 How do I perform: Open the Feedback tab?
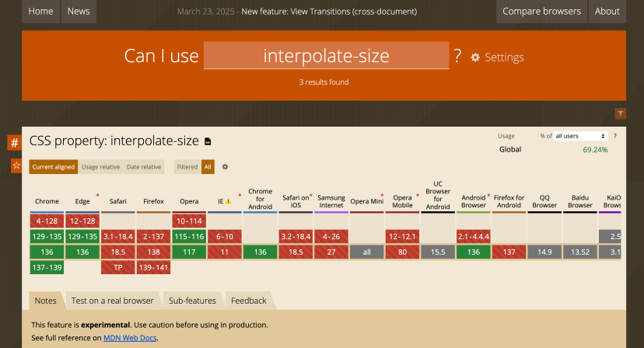click(x=249, y=301)
